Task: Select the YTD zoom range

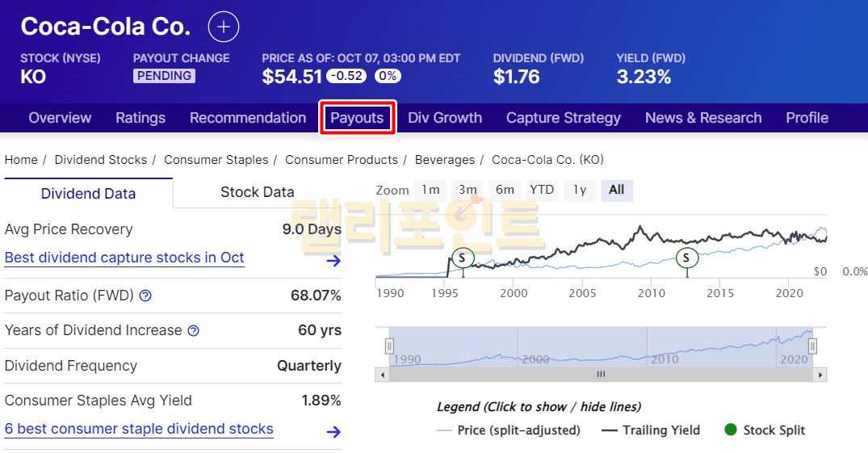Action: coord(542,190)
